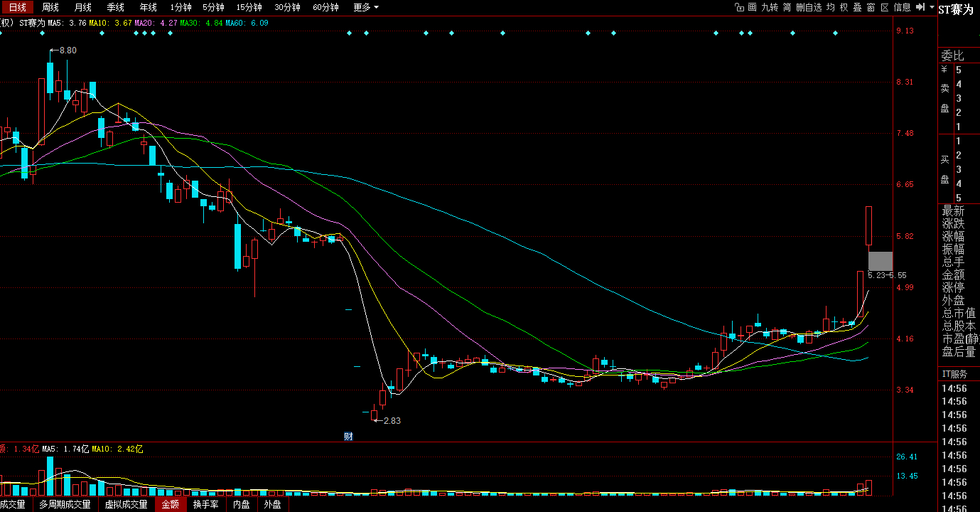Image resolution: width=980 pixels, height=512 pixels.
Task: Open the 虚拟成交量 indicator tab
Action: [x=126, y=505]
